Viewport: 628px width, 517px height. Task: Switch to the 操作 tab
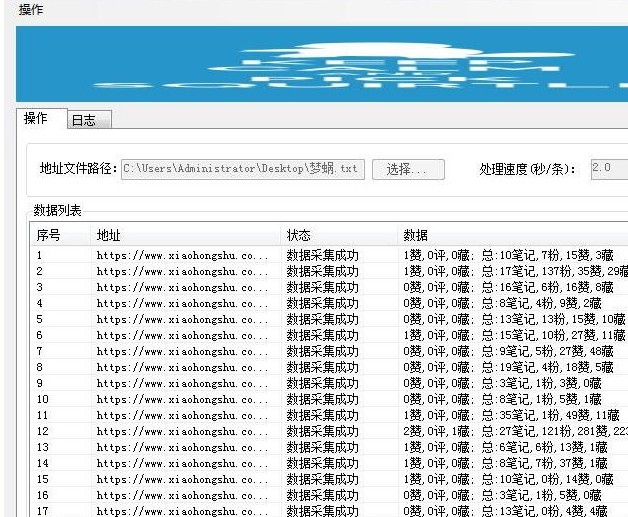click(x=42, y=119)
